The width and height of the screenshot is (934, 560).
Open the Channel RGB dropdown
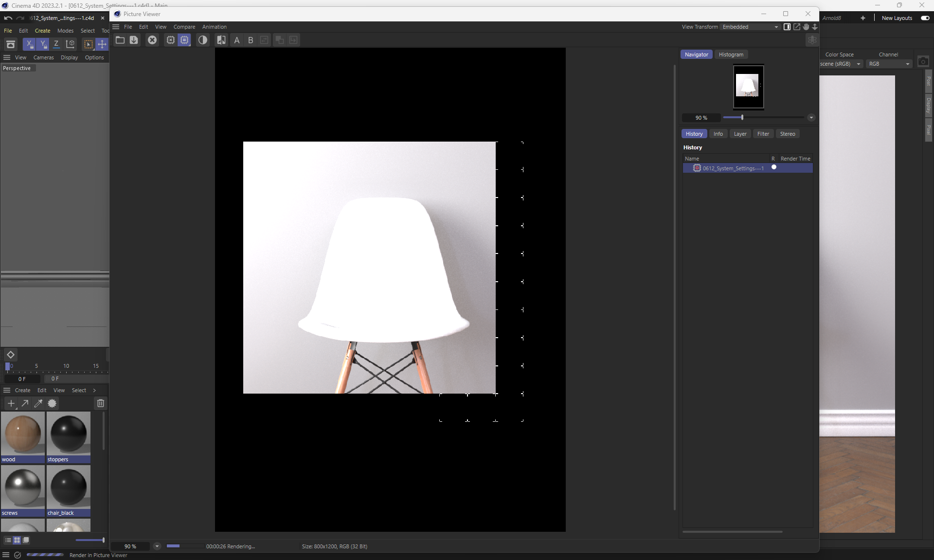(889, 64)
